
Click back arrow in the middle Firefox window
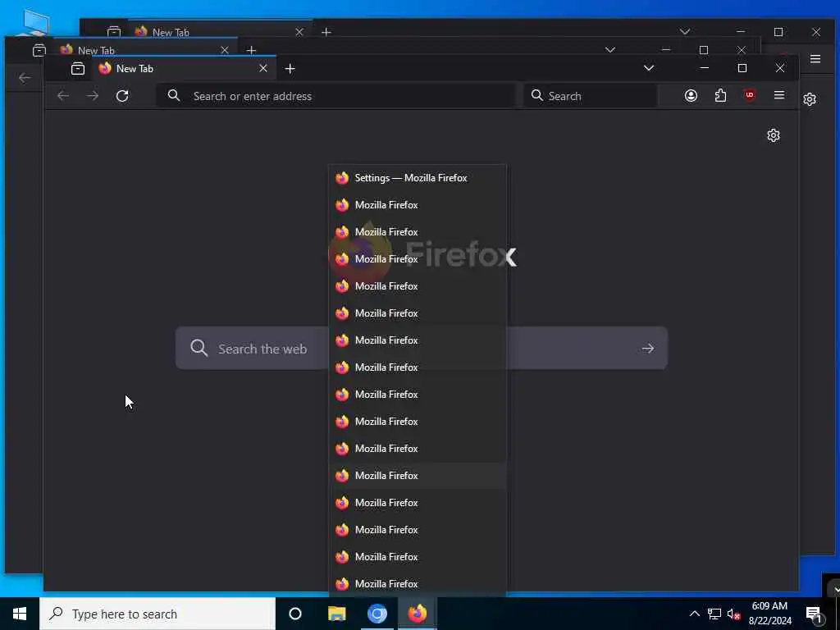[25, 78]
